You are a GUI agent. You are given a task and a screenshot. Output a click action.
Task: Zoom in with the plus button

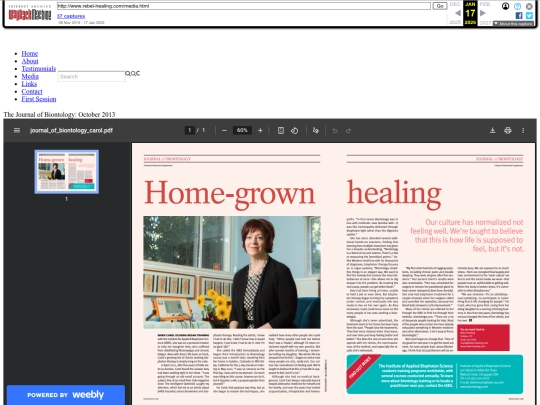click(260, 131)
